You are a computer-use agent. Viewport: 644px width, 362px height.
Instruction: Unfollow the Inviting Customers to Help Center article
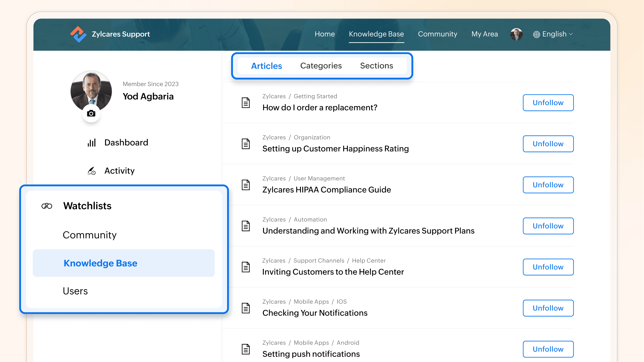point(548,267)
